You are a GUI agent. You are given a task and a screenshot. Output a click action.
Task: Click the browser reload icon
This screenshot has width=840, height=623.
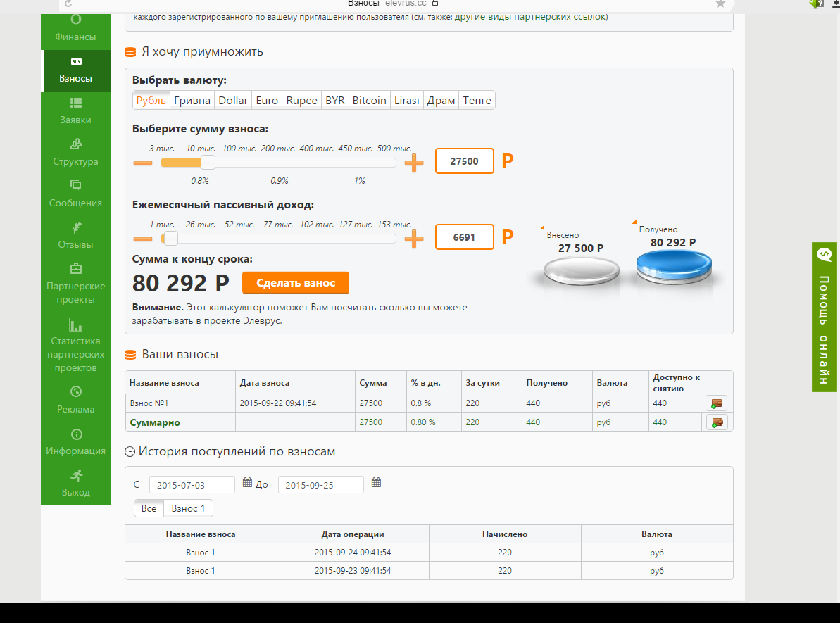click(x=68, y=4)
